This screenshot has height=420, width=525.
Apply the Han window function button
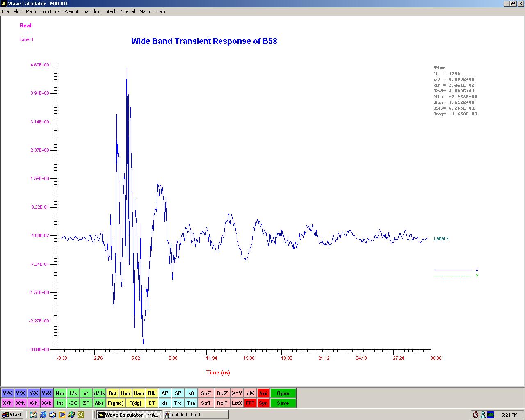point(126,393)
